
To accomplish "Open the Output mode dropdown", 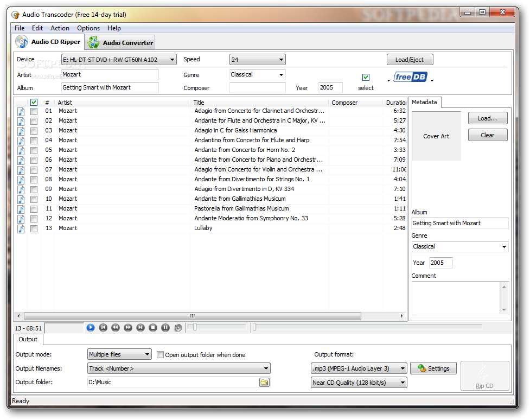I will (x=119, y=354).
